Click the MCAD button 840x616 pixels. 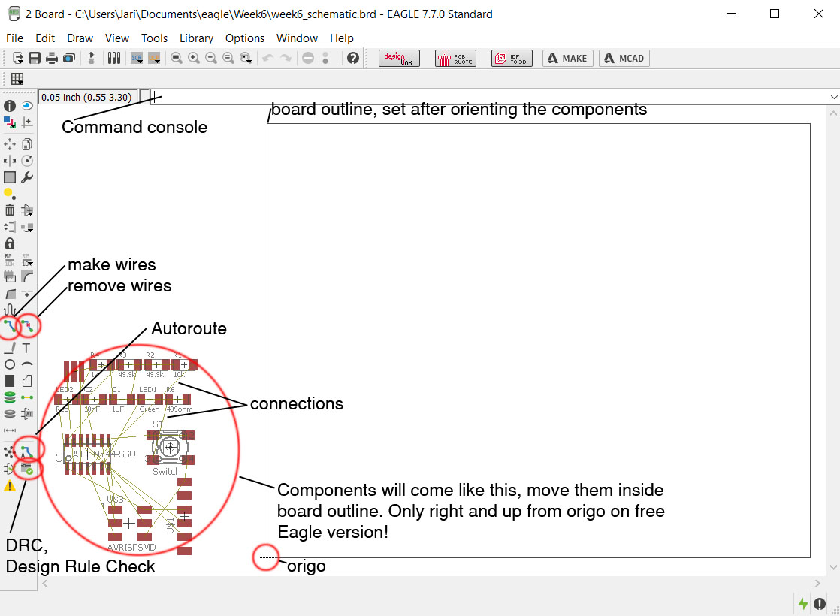click(624, 58)
